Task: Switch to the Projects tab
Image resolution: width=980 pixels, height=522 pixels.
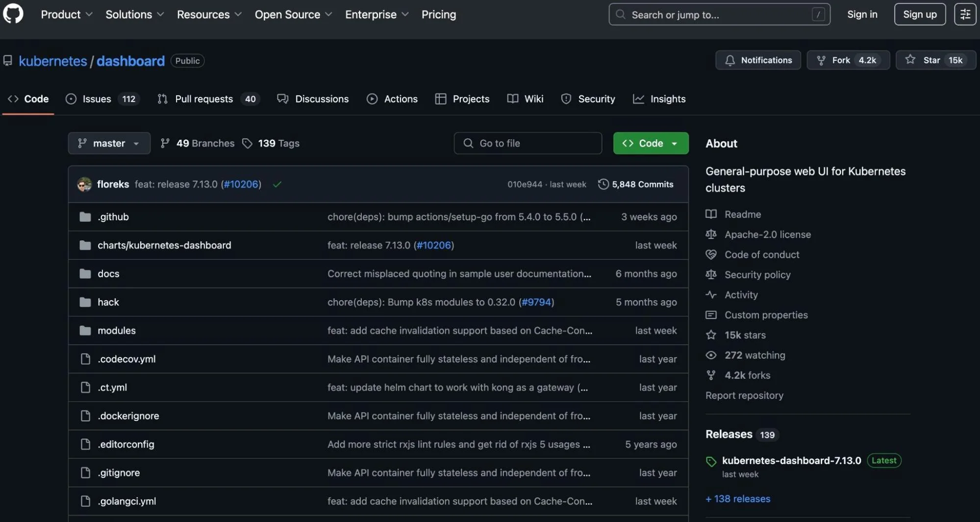Action: [462, 99]
